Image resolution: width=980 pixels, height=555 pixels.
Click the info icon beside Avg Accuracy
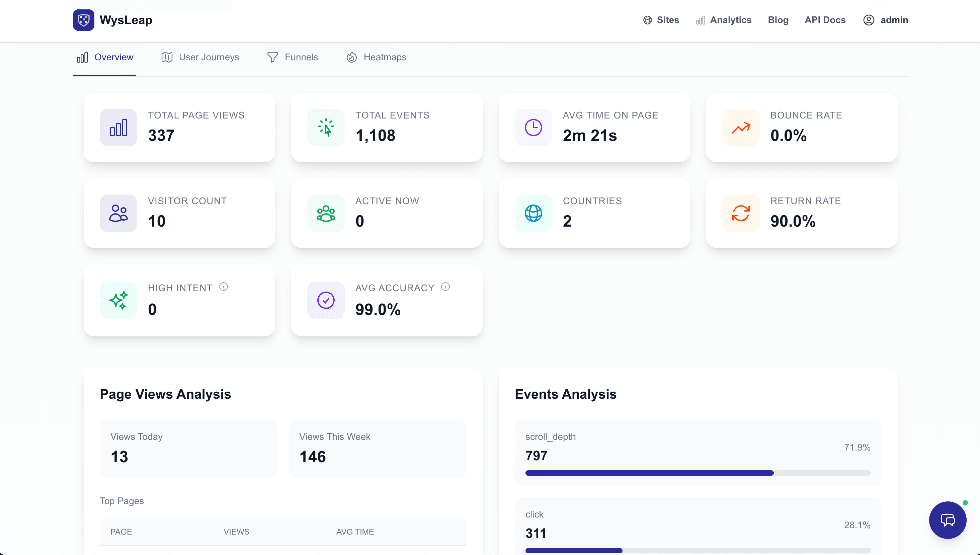click(445, 287)
